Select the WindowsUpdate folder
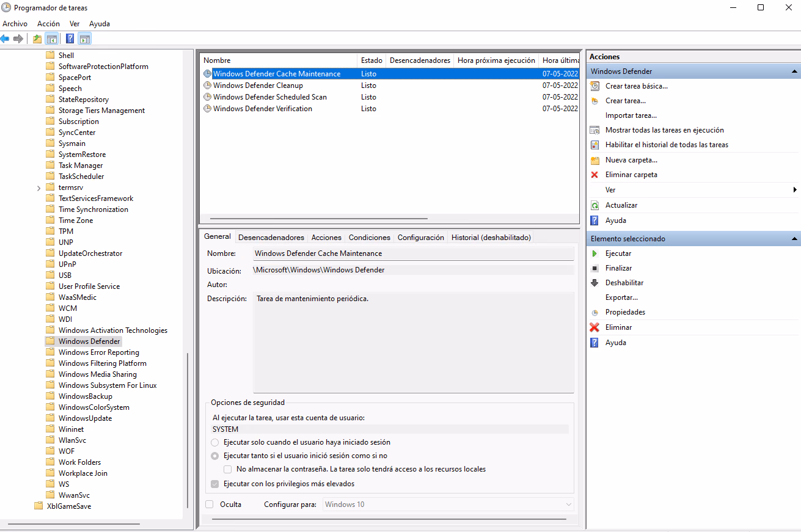Screen dimensions: 801x532 (x=85, y=418)
